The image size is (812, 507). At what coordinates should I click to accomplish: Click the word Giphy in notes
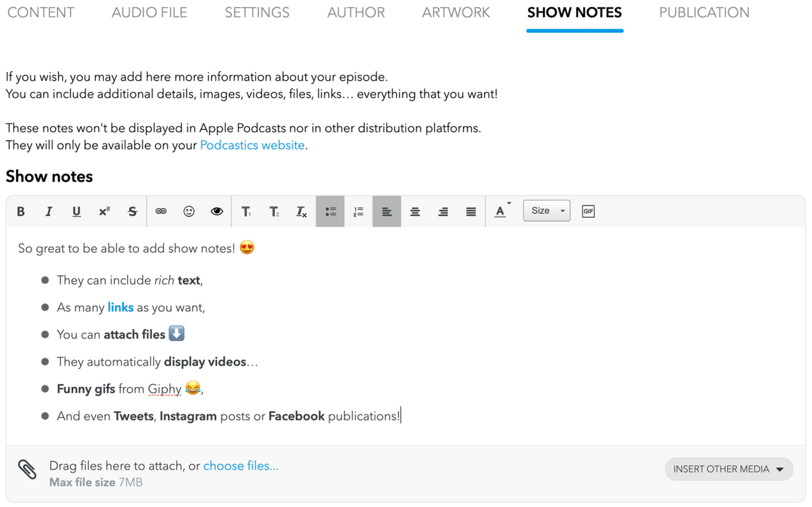coord(165,389)
